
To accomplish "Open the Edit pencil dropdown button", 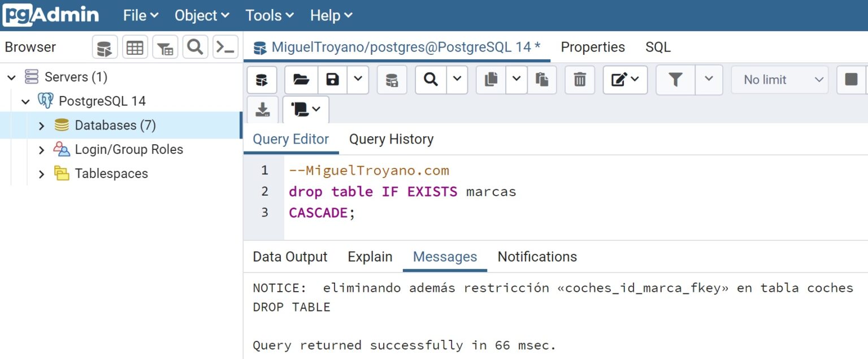I will [625, 80].
